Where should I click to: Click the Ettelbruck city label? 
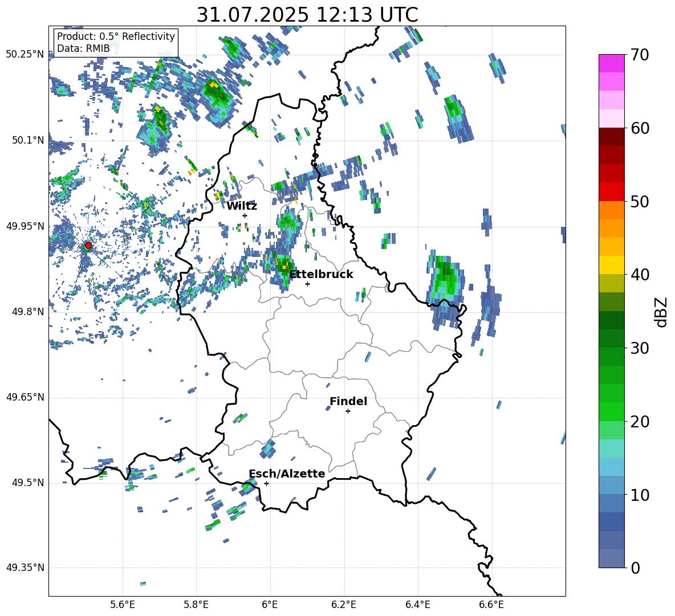point(321,275)
